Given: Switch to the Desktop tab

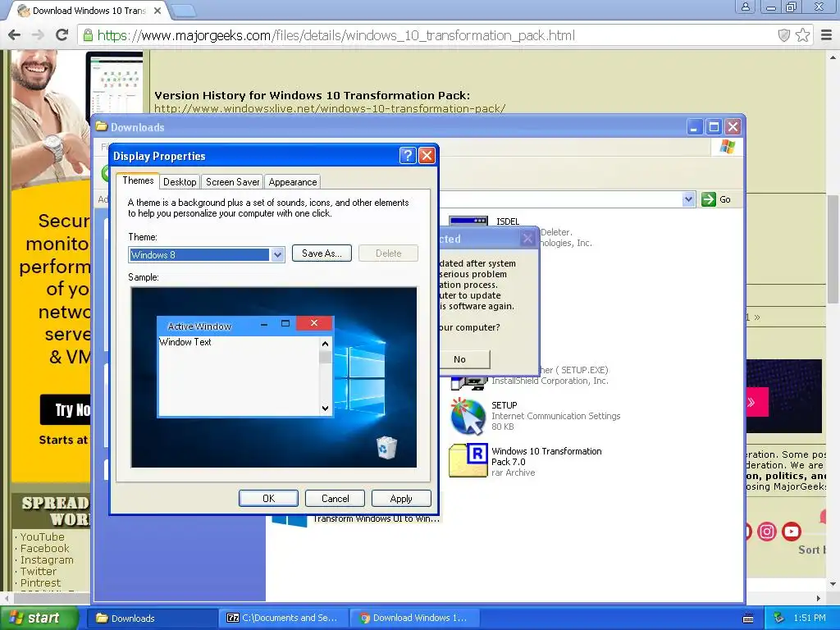Looking at the screenshot, I should tap(180, 181).
